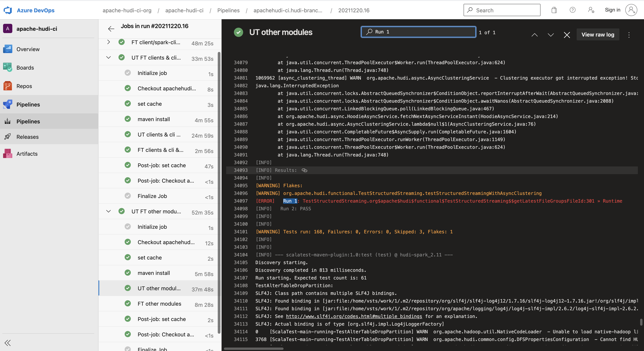
Task: Jump to the previous search match
Action: pyautogui.click(x=535, y=35)
